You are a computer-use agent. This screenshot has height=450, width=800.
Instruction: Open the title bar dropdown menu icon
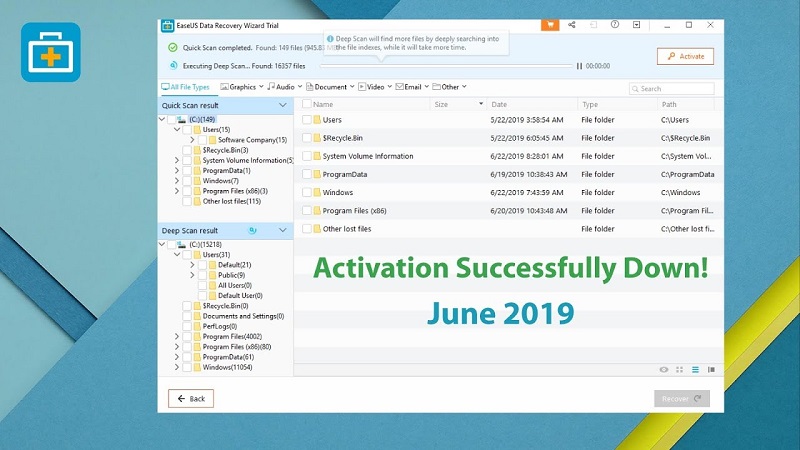(x=636, y=24)
